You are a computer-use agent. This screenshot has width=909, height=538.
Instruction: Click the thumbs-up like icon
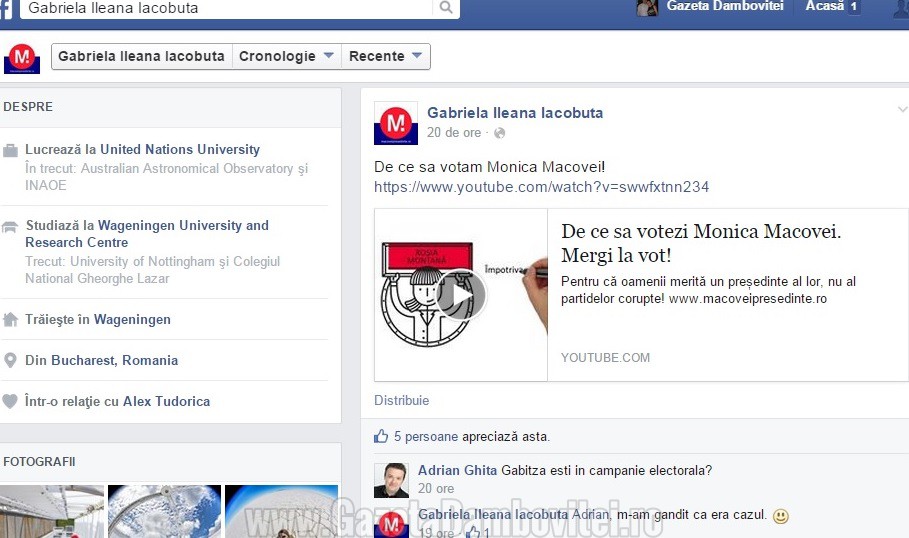point(381,436)
